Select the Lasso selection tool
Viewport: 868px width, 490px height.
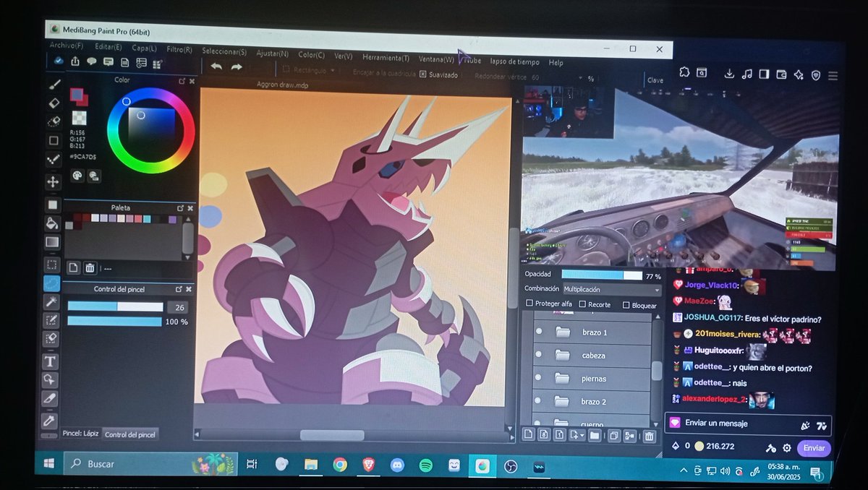click(x=51, y=283)
